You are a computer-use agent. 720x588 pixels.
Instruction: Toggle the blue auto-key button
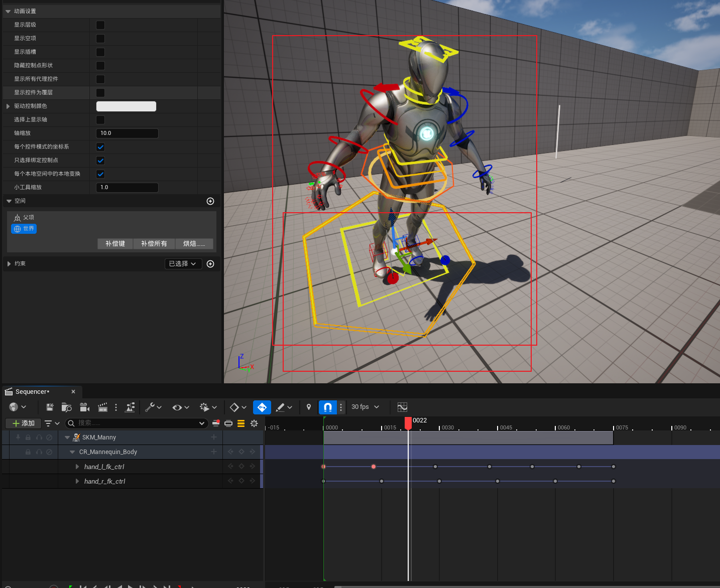tap(262, 407)
